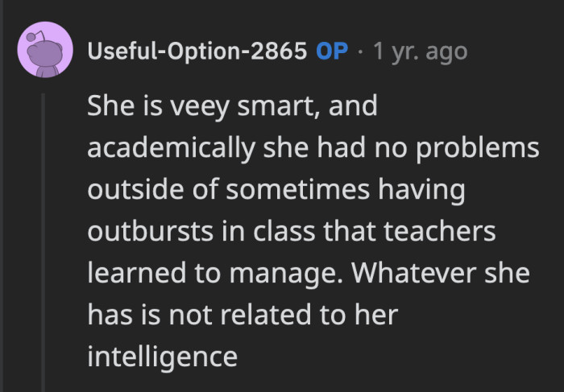This screenshot has height=392, width=564.
Task: Click the purple Snoo avatar icon
Action: (43, 52)
